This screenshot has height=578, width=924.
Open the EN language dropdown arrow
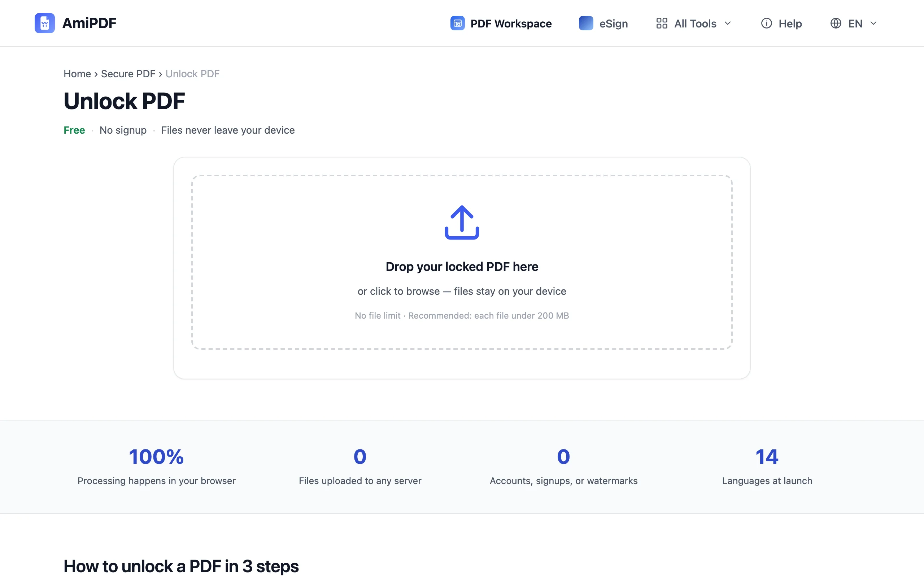(x=873, y=23)
